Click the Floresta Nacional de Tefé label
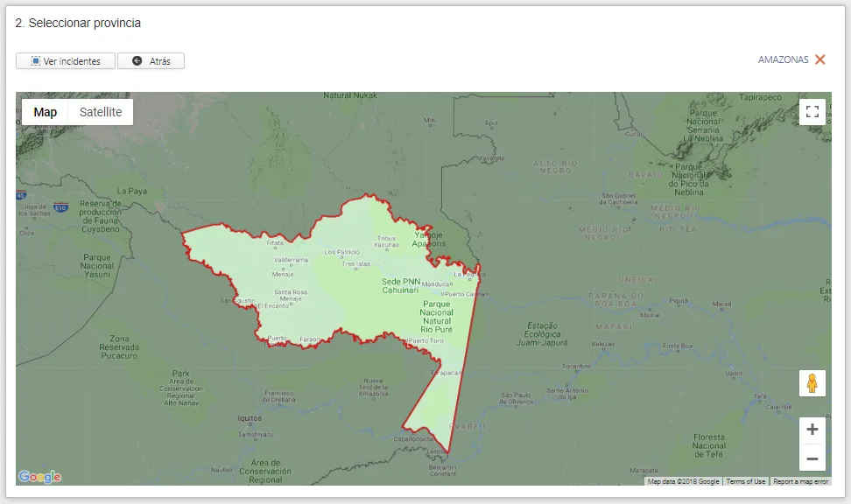Image resolution: width=851 pixels, height=504 pixels. (x=708, y=445)
